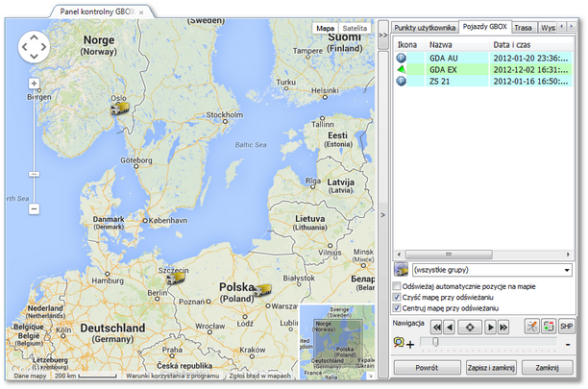Viewport: 588px width, 389px height.
Task: Switch map view to Satelita
Action: pyautogui.click(x=355, y=28)
